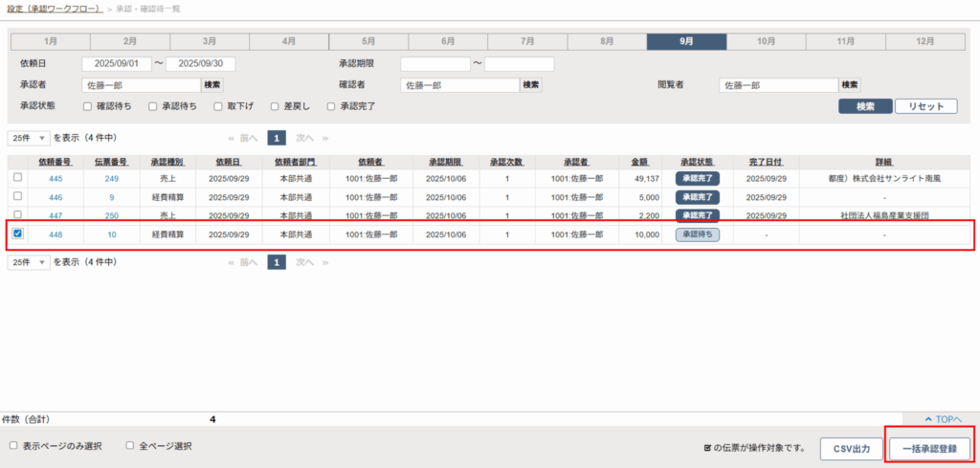
Task: Uncheck the row checkbox for request 448
Action: click(x=17, y=234)
